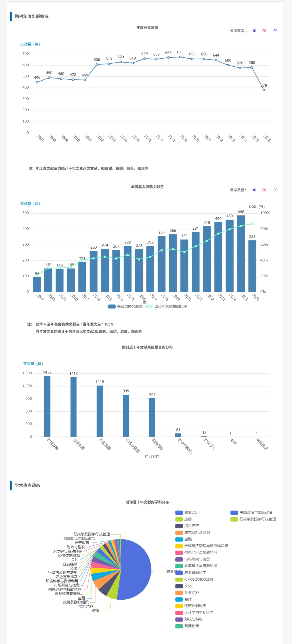
Task: Click the 2007 data point labeled 448
Action: tap(37, 82)
